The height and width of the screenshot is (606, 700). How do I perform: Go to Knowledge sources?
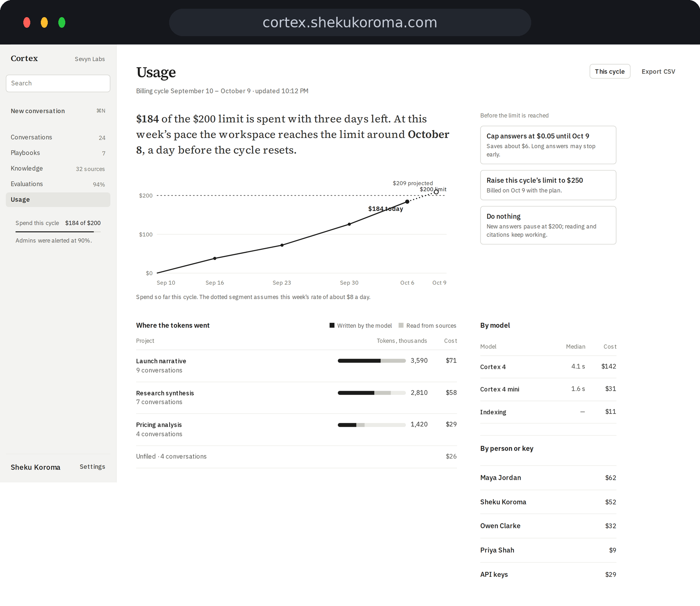coord(58,169)
